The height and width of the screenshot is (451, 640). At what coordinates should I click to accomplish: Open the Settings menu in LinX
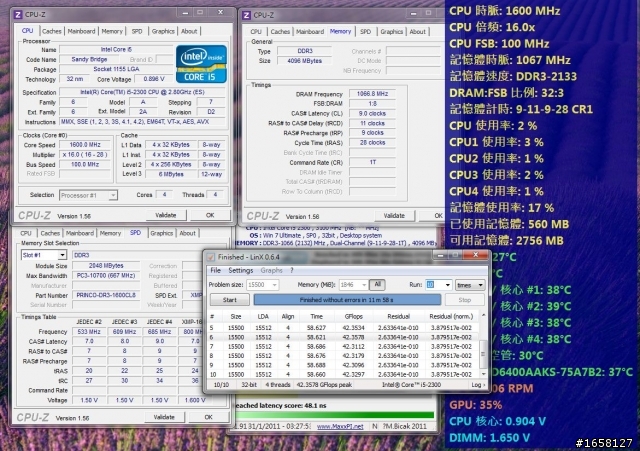click(x=240, y=271)
